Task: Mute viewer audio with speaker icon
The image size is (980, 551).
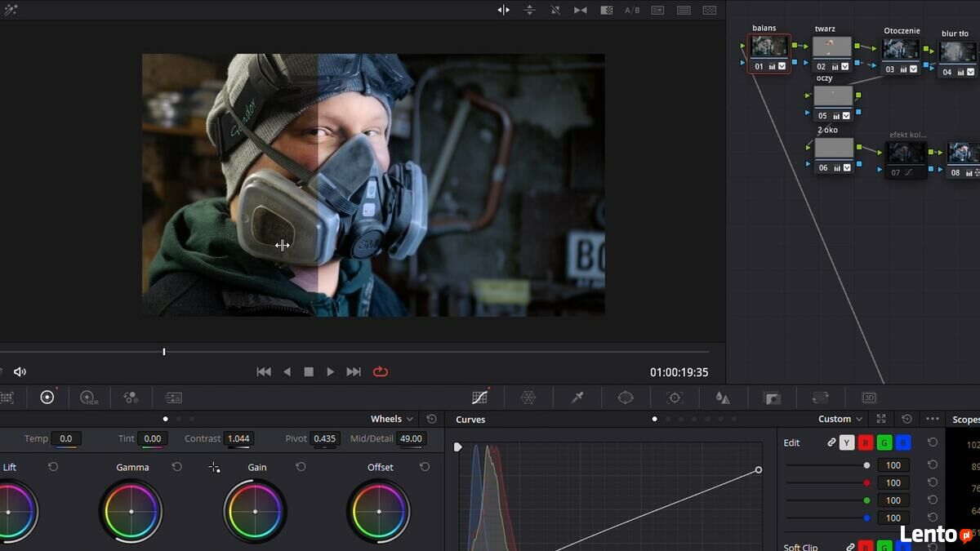Action: (x=20, y=371)
